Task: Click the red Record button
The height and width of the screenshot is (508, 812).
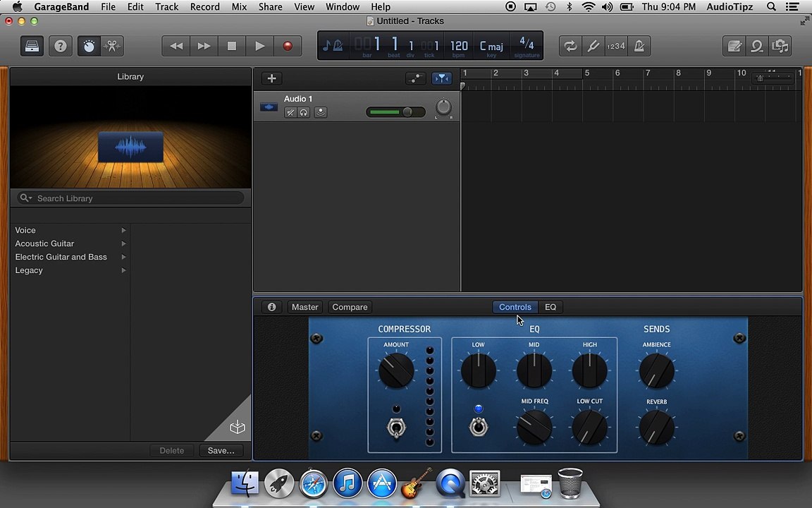Action: (x=288, y=46)
